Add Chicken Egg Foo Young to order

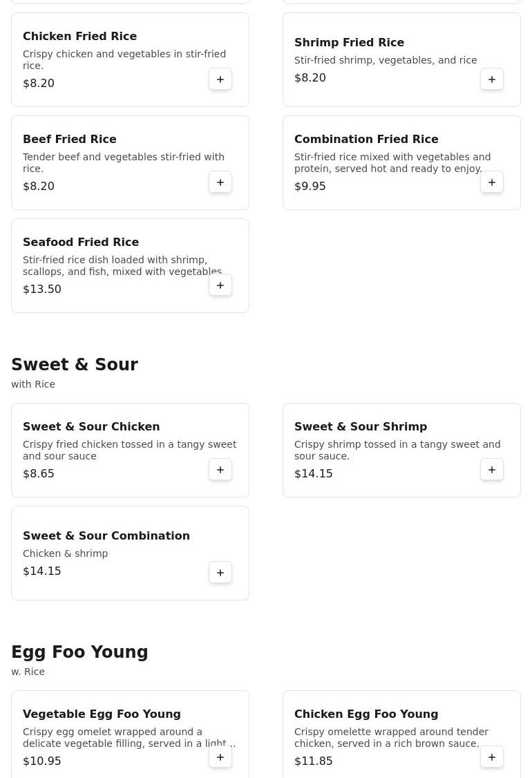pos(492,757)
